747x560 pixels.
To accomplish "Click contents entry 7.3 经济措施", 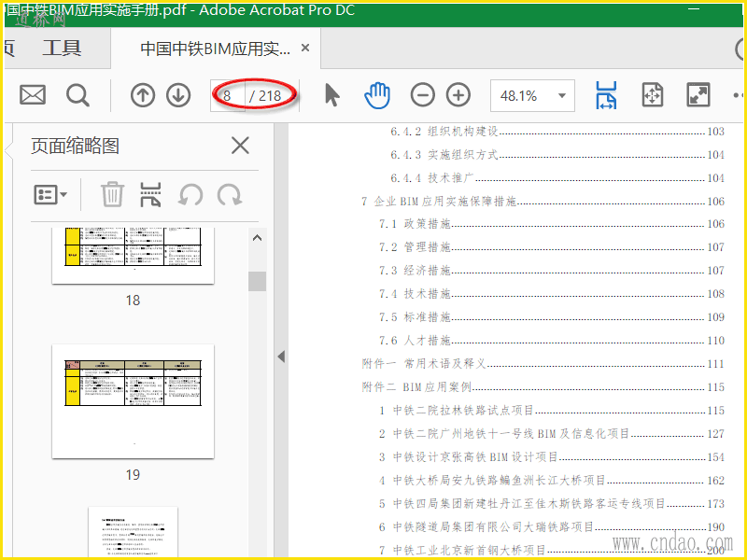I will pyautogui.click(x=551, y=271).
